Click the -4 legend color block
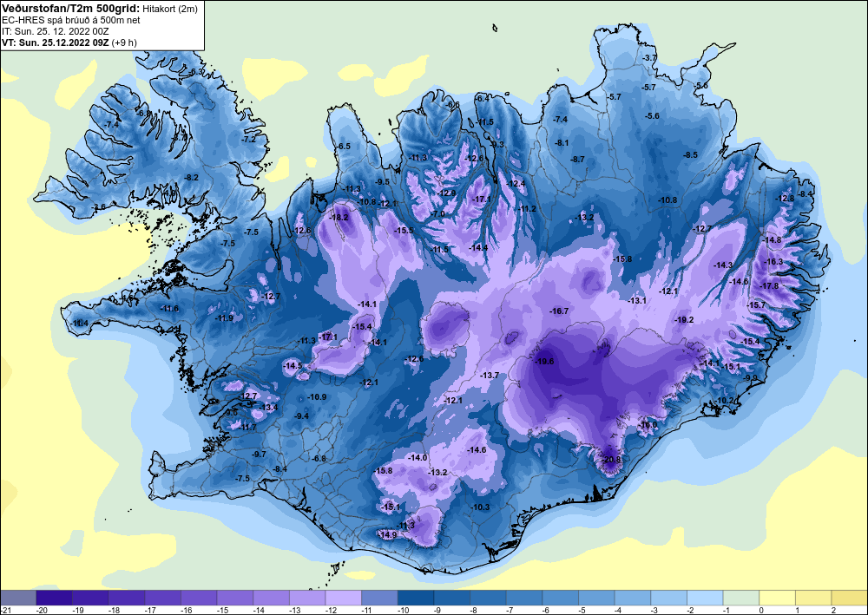The width and height of the screenshot is (868, 615). [x=633, y=598]
